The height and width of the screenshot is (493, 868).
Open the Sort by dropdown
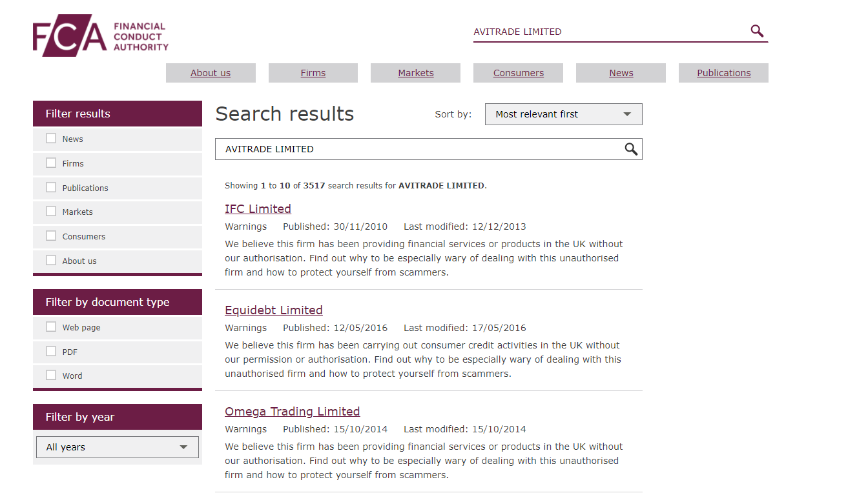(563, 114)
